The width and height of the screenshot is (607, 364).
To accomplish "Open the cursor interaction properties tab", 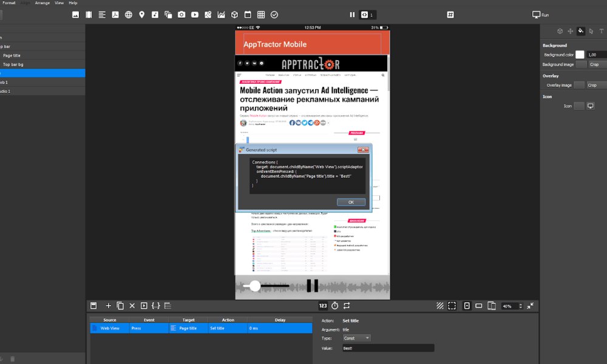I will (x=591, y=31).
